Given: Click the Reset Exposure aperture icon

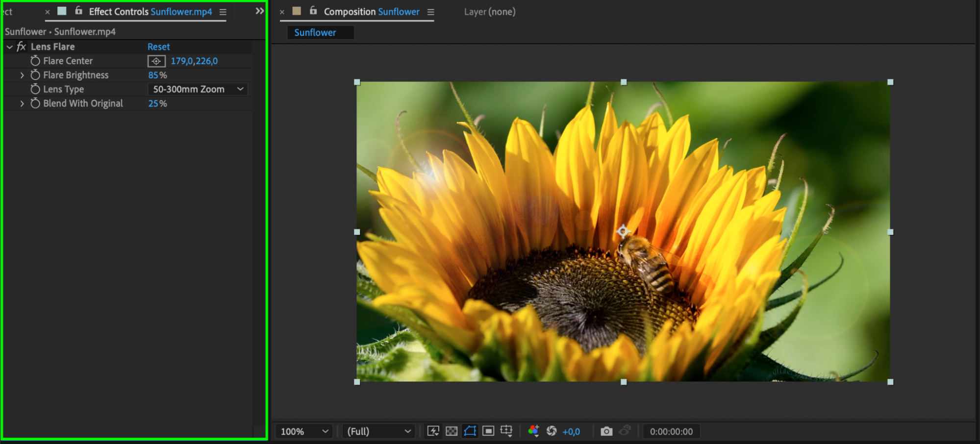Looking at the screenshot, I should [552, 431].
